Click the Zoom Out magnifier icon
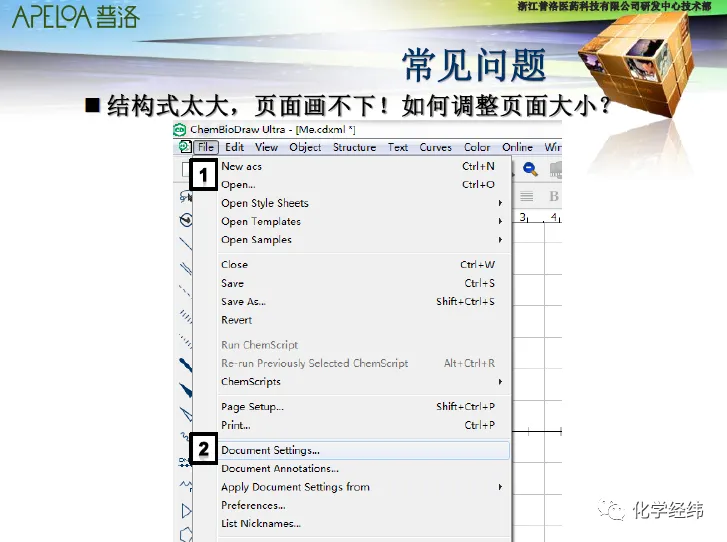 [x=530, y=169]
